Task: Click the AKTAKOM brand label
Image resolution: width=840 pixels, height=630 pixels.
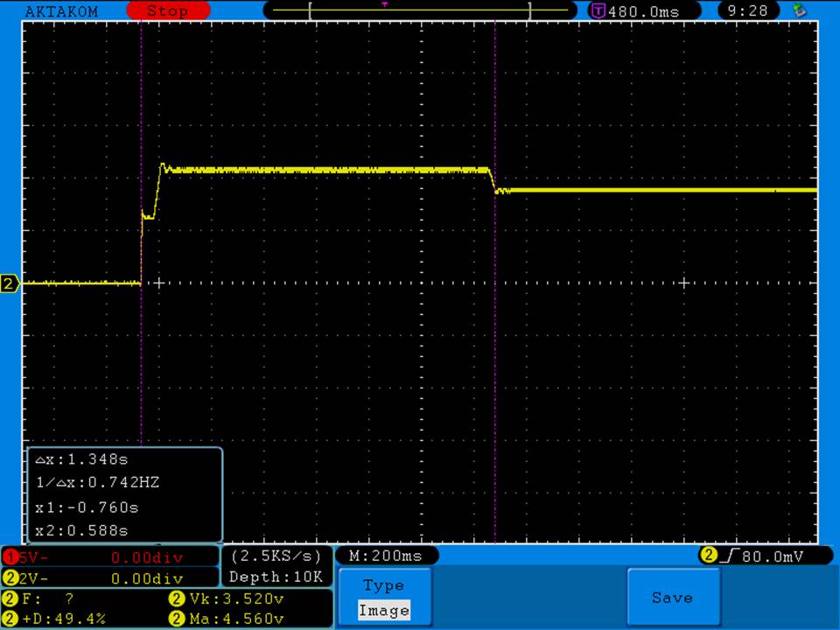Action: (x=61, y=11)
